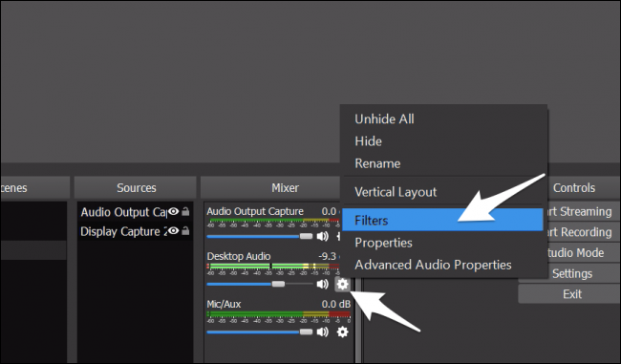
Task: Mute Mic/Aux with the speaker icon
Action: [322, 332]
